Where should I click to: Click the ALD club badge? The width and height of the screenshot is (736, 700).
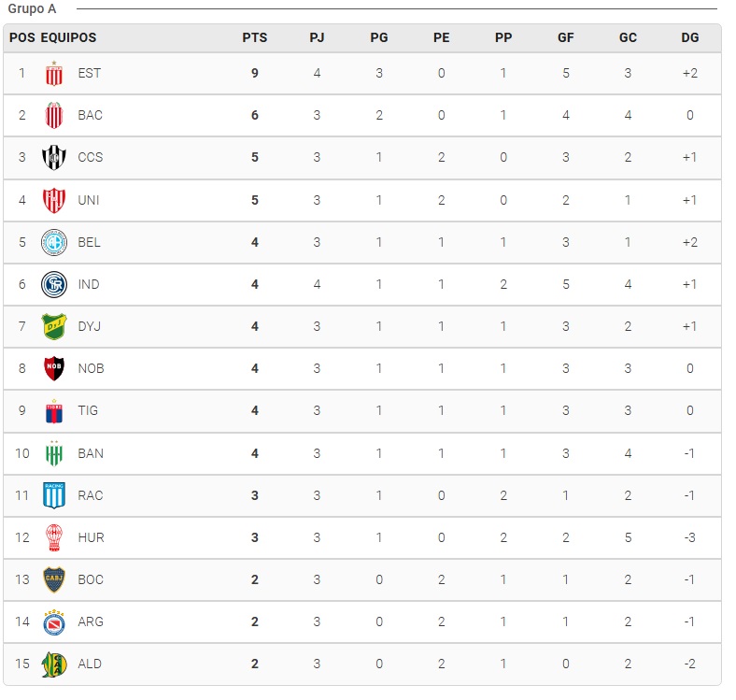[x=54, y=664]
